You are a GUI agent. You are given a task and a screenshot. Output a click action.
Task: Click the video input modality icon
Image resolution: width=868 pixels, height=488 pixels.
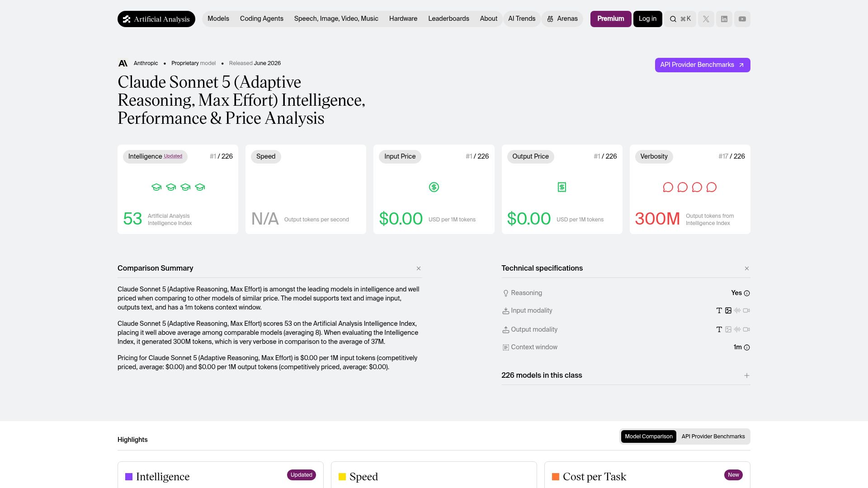coord(746,310)
